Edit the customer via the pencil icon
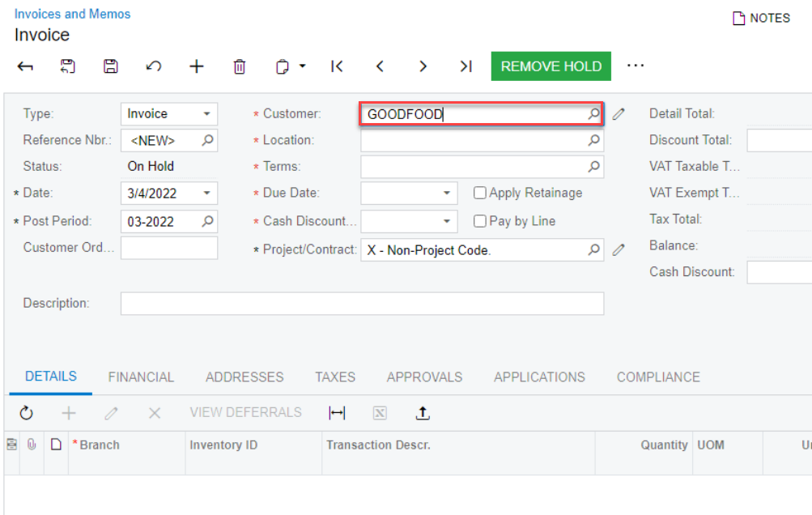The height and width of the screenshot is (515, 812). (619, 114)
